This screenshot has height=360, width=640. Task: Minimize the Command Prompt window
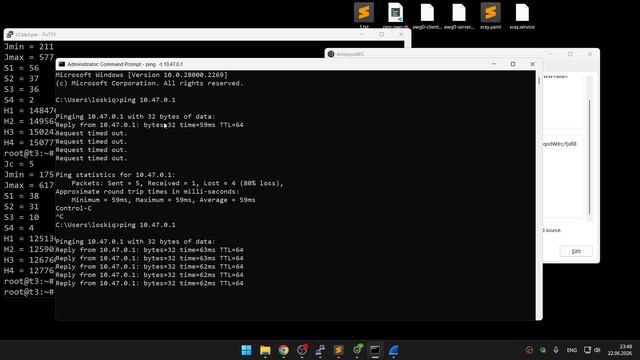[x=493, y=64]
